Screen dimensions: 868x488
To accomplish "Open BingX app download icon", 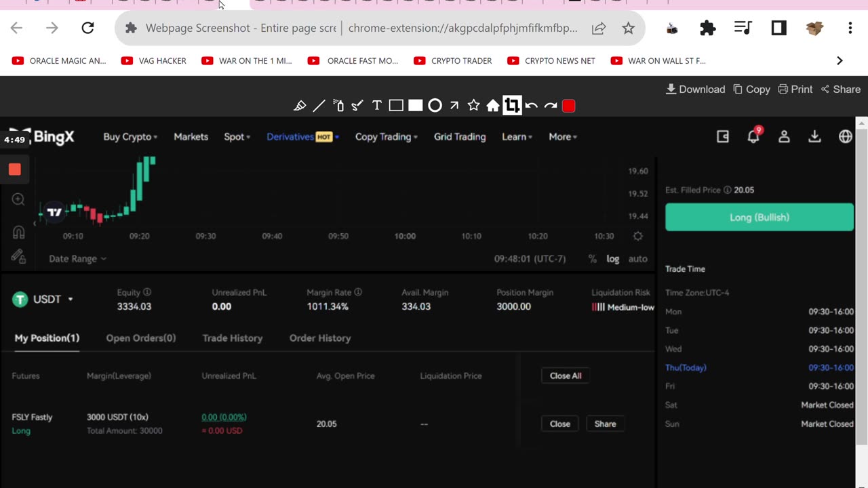I will coord(814,137).
